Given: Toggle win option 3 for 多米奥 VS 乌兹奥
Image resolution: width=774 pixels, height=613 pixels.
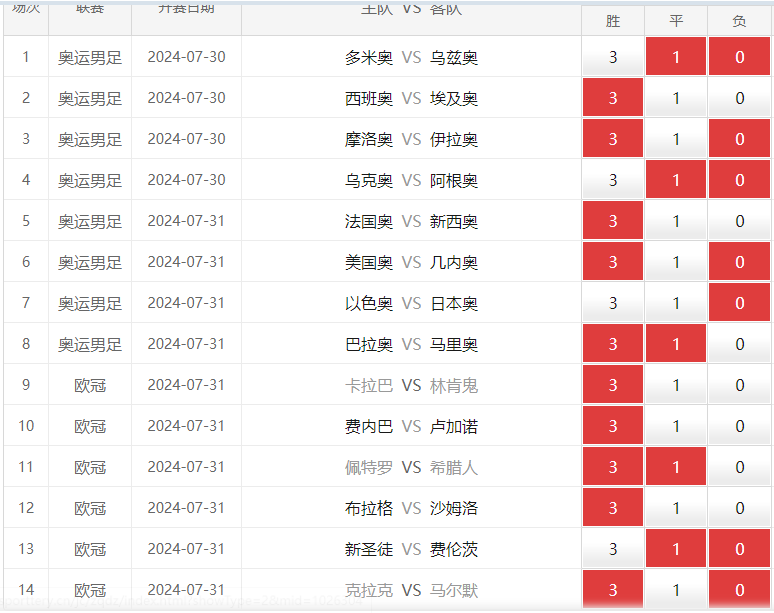Looking at the screenshot, I should (x=613, y=57).
